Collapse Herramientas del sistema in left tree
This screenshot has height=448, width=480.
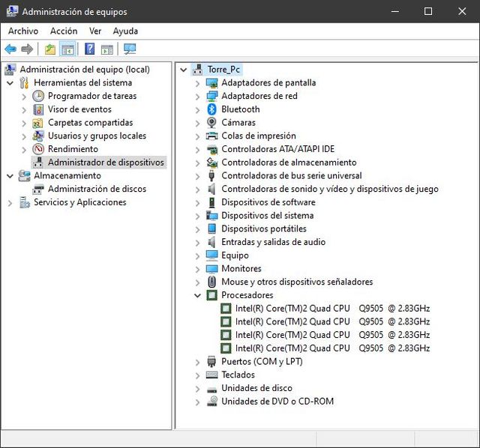pyautogui.click(x=10, y=83)
